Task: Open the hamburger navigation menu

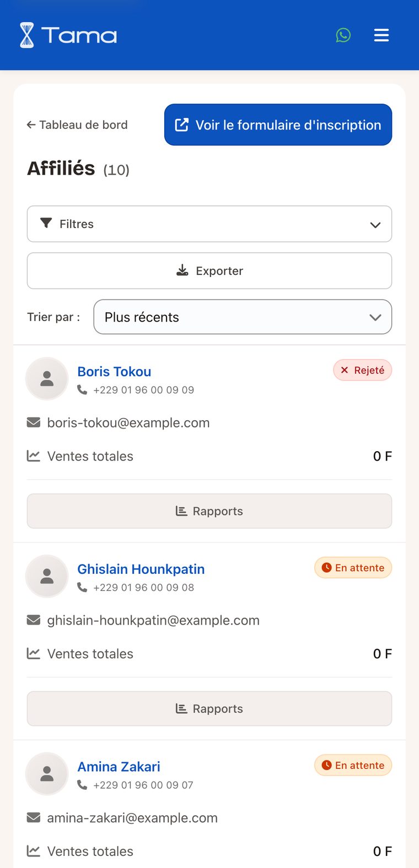Action: (382, 35)
